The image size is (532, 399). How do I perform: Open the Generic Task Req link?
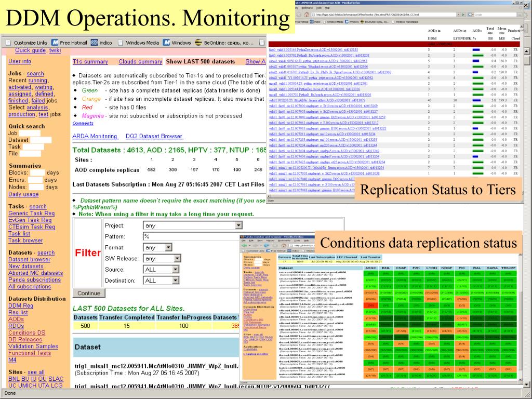(32, 213)
